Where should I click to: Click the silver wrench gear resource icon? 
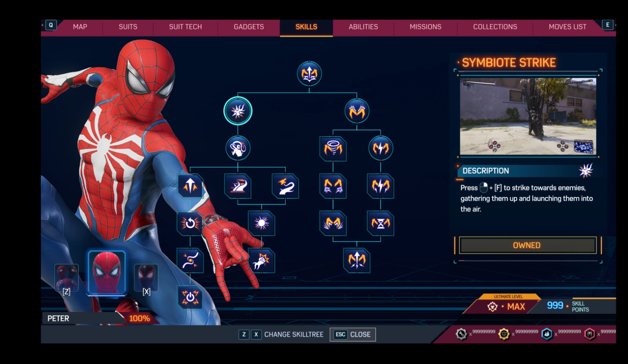461,334
